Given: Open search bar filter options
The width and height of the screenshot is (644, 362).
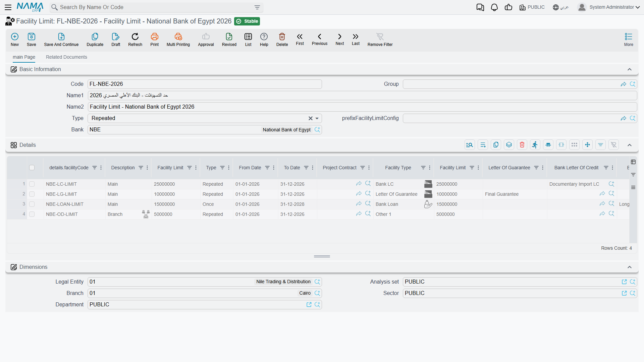Looking at the screenshot, I should [x=257, y=7].
